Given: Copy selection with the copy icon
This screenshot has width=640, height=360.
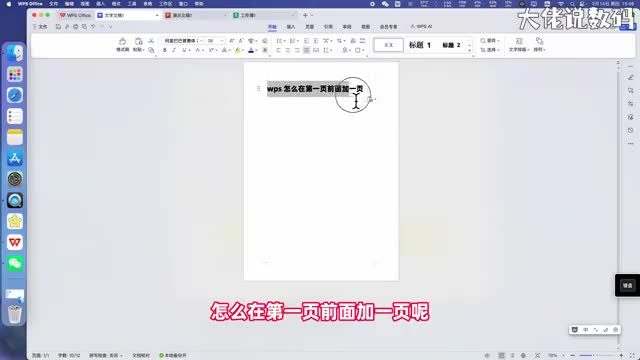Looking at the screenshot, I should point(151,50).
